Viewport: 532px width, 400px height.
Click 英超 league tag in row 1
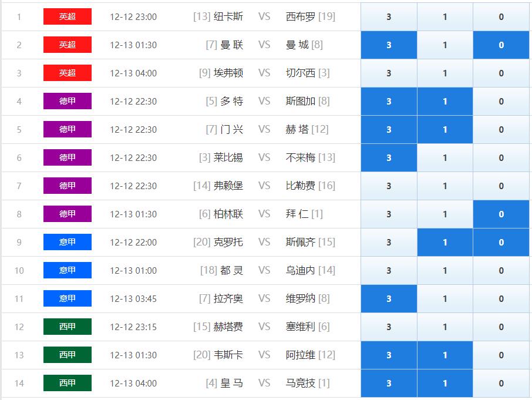(68, 16)
